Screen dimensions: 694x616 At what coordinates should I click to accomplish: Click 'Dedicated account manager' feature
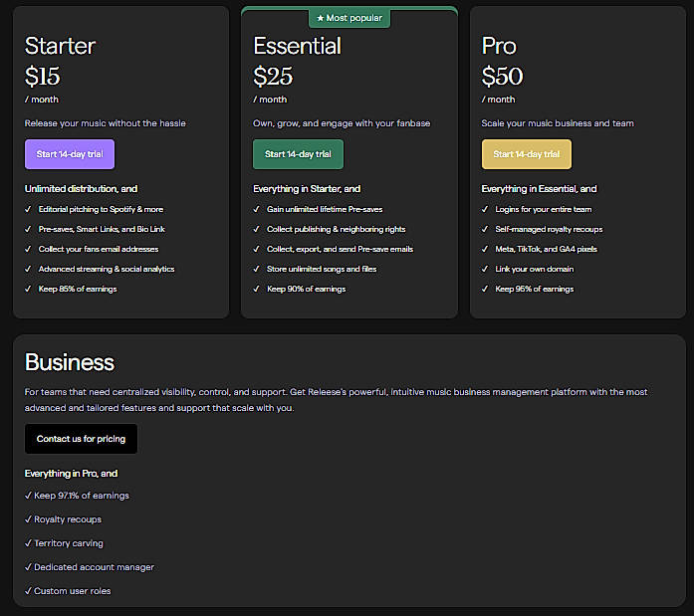[x=94, y=567]
